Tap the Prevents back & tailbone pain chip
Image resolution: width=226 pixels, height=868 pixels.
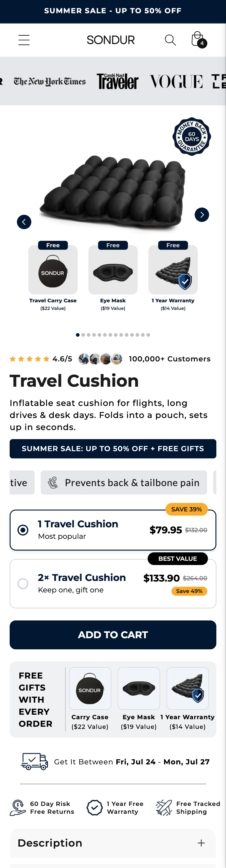124,482
